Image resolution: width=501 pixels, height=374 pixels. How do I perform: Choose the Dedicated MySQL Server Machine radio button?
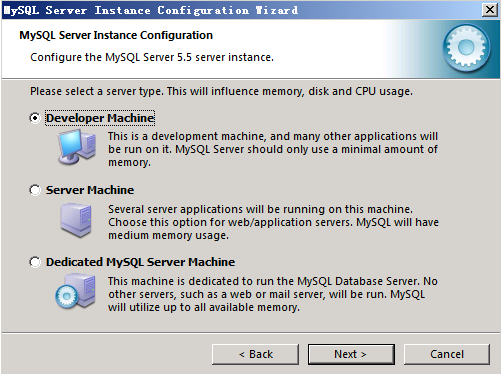click(35, 262)
